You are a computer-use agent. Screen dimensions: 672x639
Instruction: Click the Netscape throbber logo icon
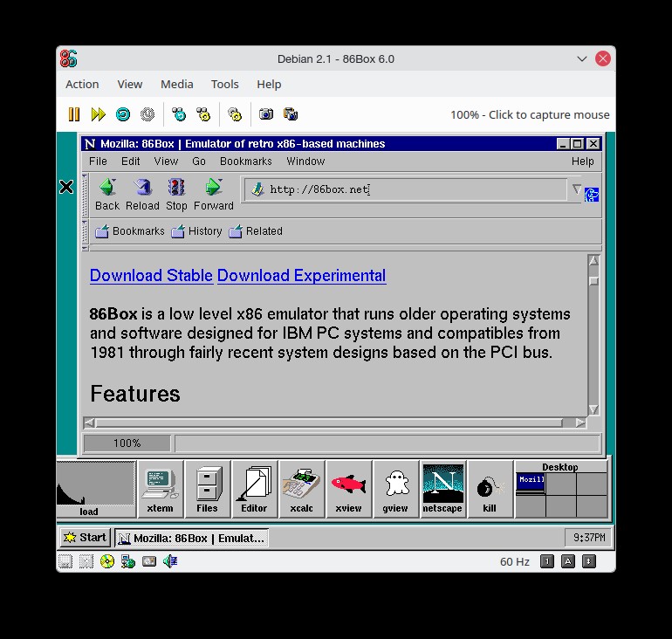[x=592, y=195]
